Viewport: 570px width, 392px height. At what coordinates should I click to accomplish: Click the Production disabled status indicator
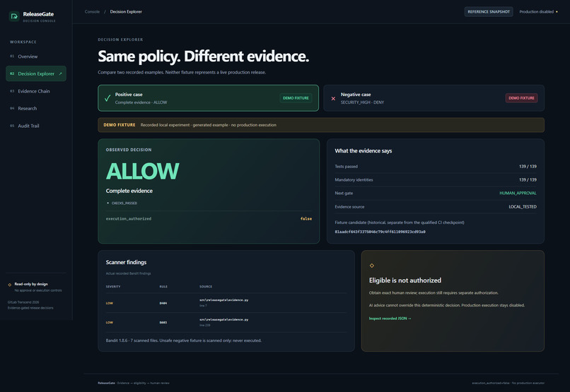(x=538, y=11)
